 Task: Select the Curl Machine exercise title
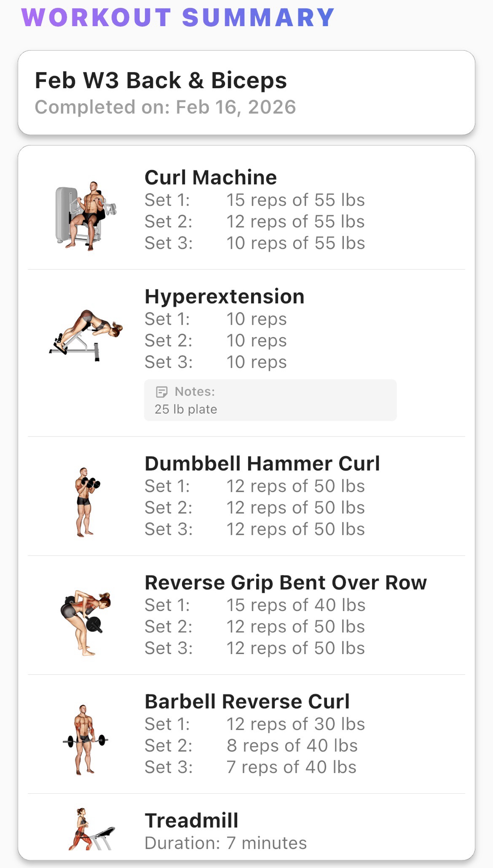211,178
